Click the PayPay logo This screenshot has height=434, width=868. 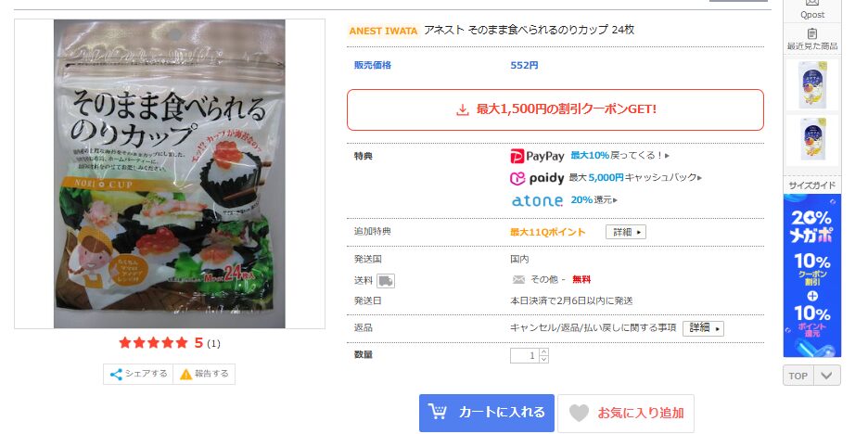537,156
